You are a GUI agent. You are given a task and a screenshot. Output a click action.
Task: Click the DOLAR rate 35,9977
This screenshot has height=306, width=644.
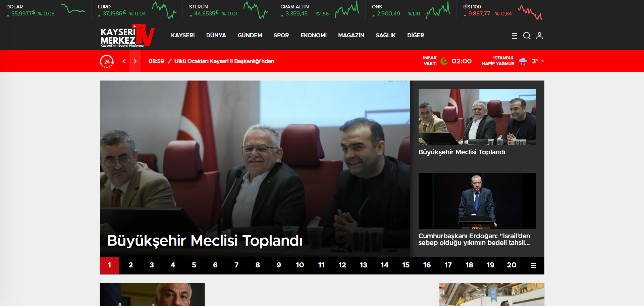coord(23,13)
